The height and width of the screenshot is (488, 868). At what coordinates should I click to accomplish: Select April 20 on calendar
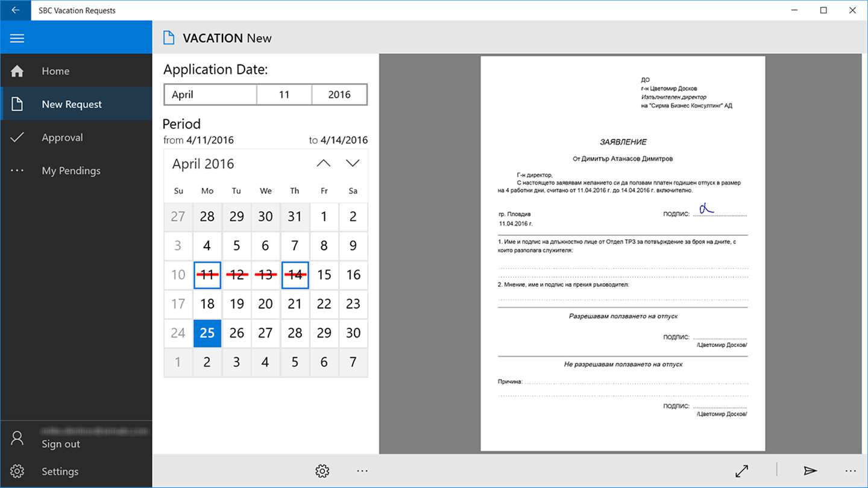pos(266,304)
